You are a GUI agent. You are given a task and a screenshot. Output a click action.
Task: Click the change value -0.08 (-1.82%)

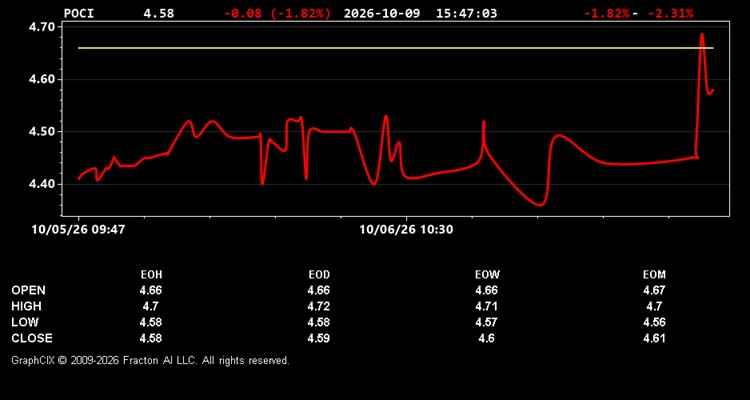[277, 13]
